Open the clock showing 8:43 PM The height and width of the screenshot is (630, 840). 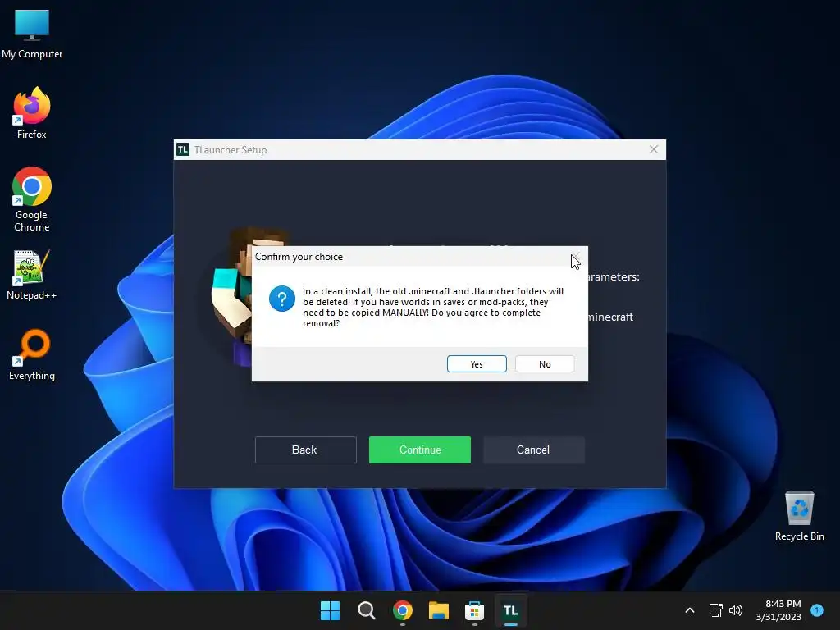[x=778, y=610]
